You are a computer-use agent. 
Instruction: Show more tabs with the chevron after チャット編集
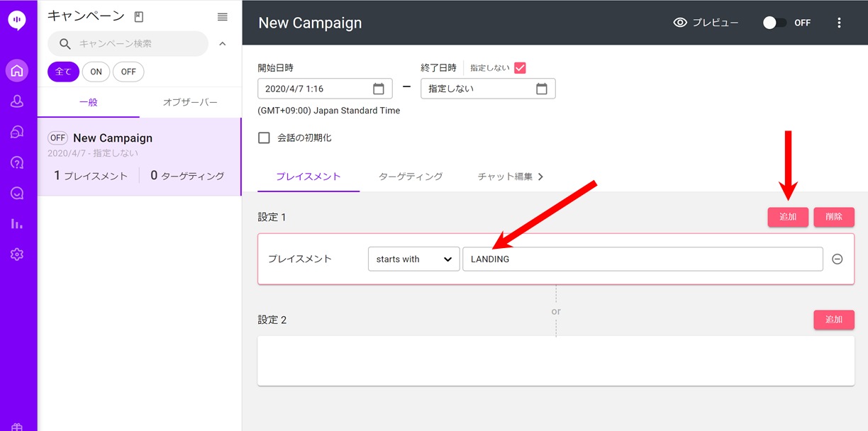(x=540, y=177)
